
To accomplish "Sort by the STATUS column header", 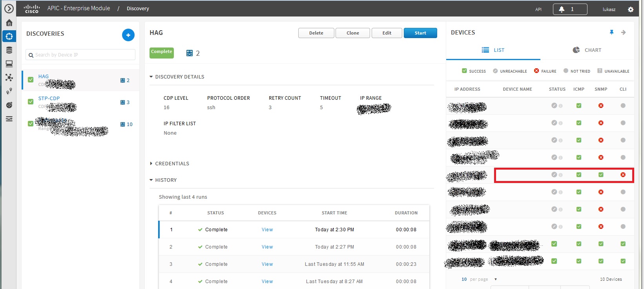I will (557, 89).
